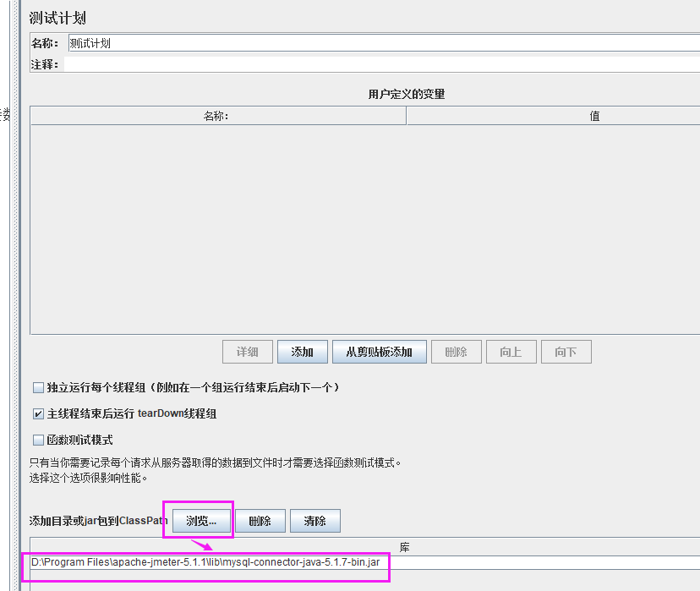This screenshot has height=591, width=700.
Task: Click the 向下 button
Action: (566, 351)
